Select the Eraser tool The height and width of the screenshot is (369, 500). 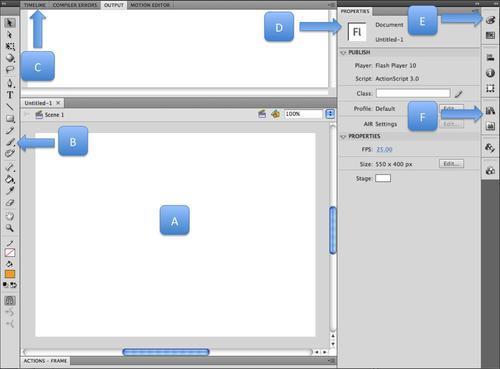10,203
